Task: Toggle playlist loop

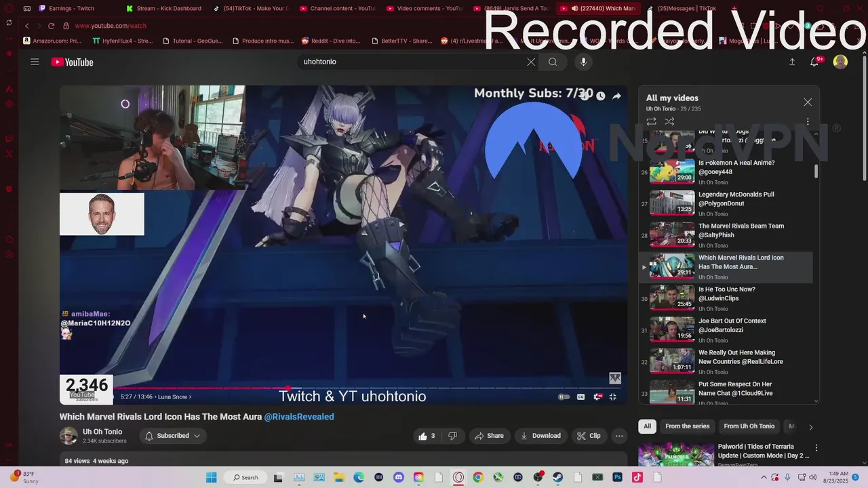Action: coord(651,121)
